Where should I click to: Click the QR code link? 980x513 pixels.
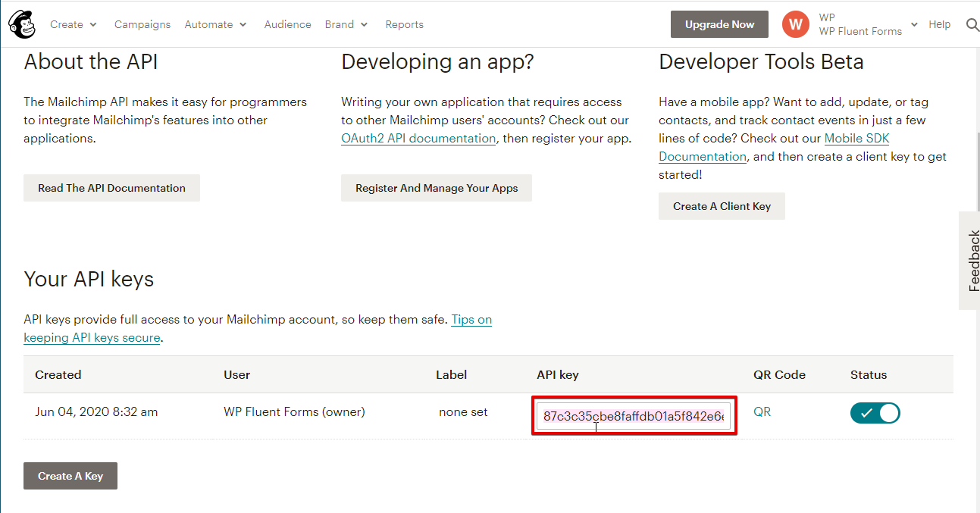coord(762,412)
